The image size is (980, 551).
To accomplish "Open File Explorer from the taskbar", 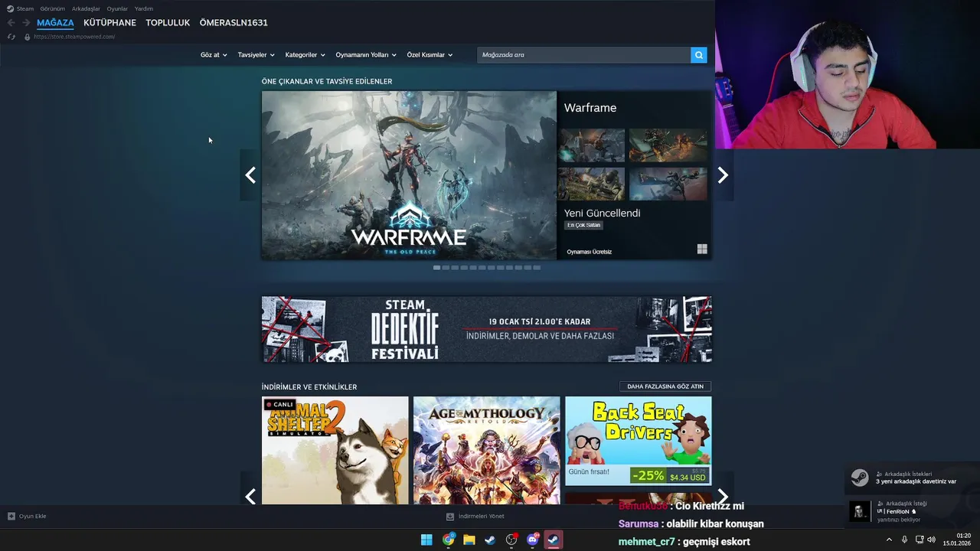I will [x=469, y=540].
